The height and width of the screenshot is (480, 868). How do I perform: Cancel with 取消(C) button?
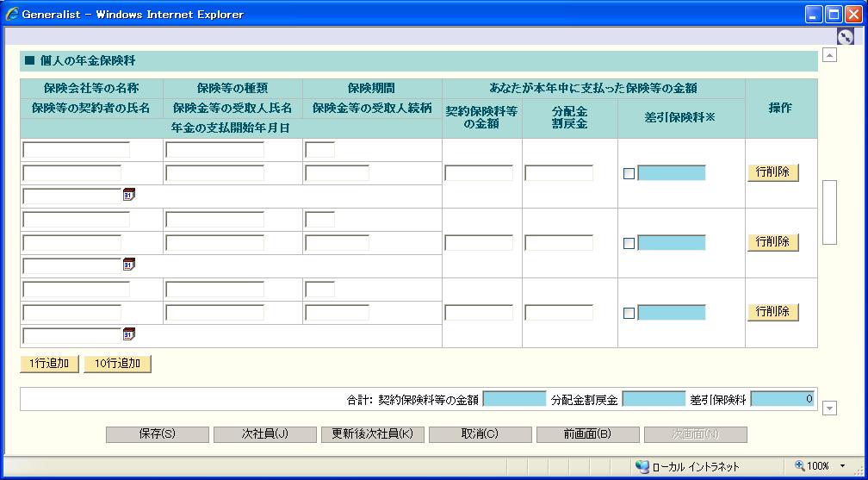point(480,434)
